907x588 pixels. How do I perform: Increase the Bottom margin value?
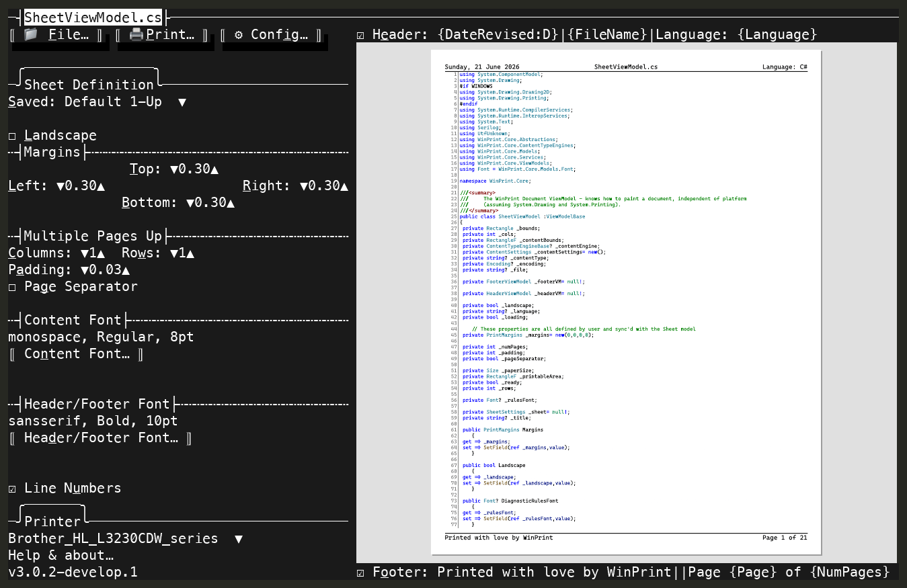(x=231, y=203)
